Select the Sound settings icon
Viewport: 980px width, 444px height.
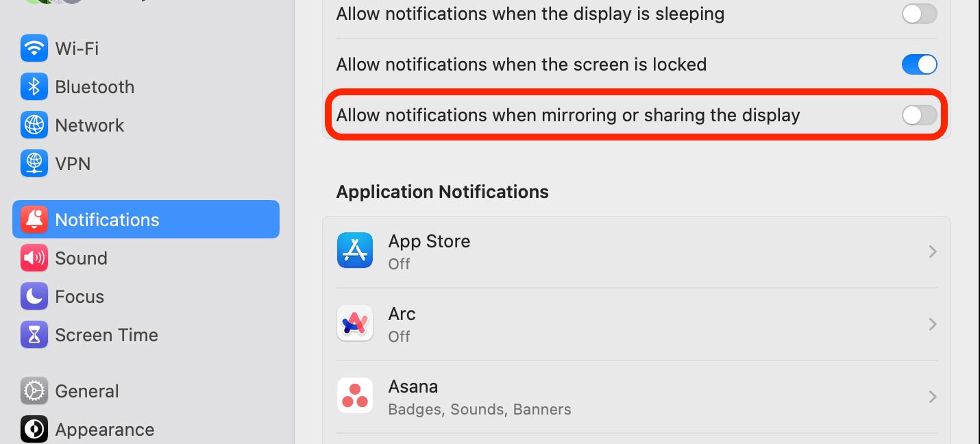[34, 258]
